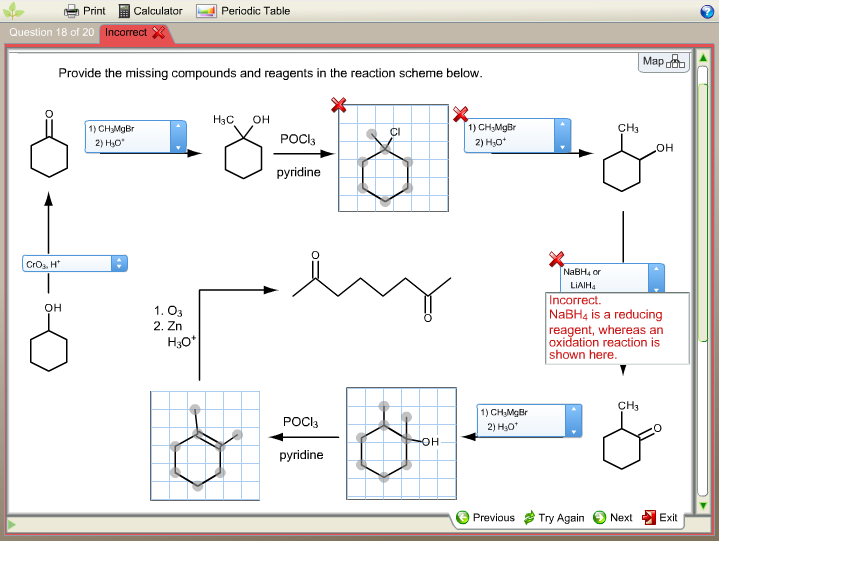
Task: Expand the bottom CH3MgBr reagent dropdown
Action: point(572,421)
